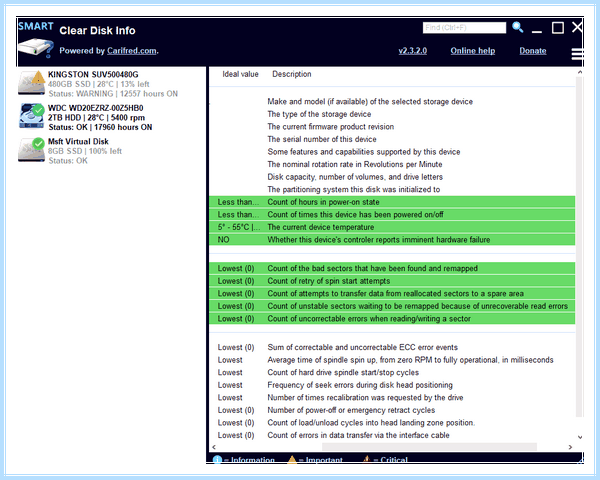Click the horizontal scrollbar thumb
The height and width of the screenshot is (480, 600).
[x=429, y=447]
